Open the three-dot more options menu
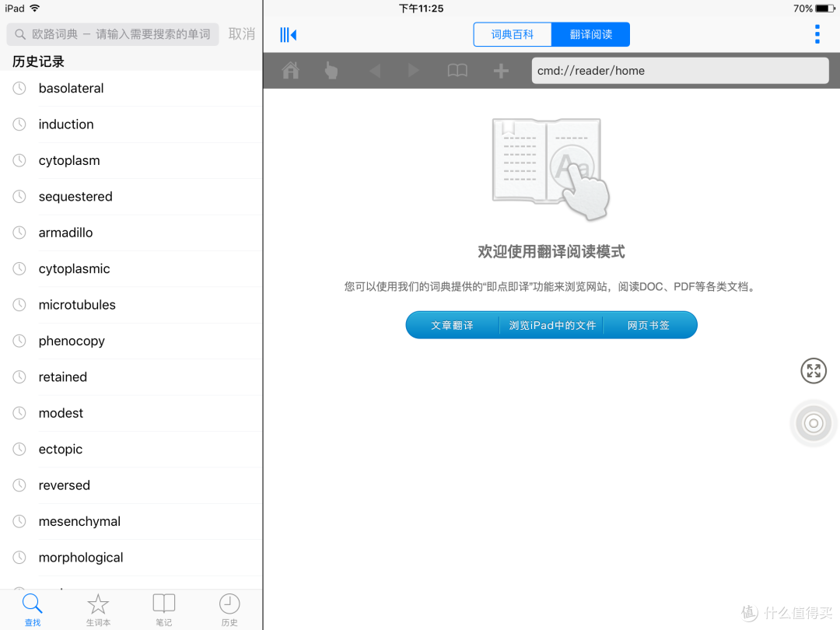Image resolution: width=840 pixels, height=630 pixels. coord(817,34)
